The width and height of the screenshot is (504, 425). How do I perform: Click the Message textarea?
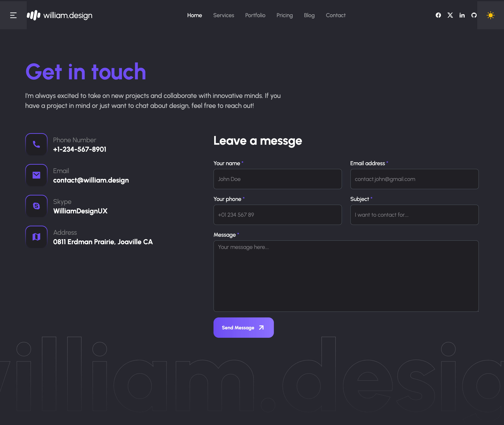point(346,276)
